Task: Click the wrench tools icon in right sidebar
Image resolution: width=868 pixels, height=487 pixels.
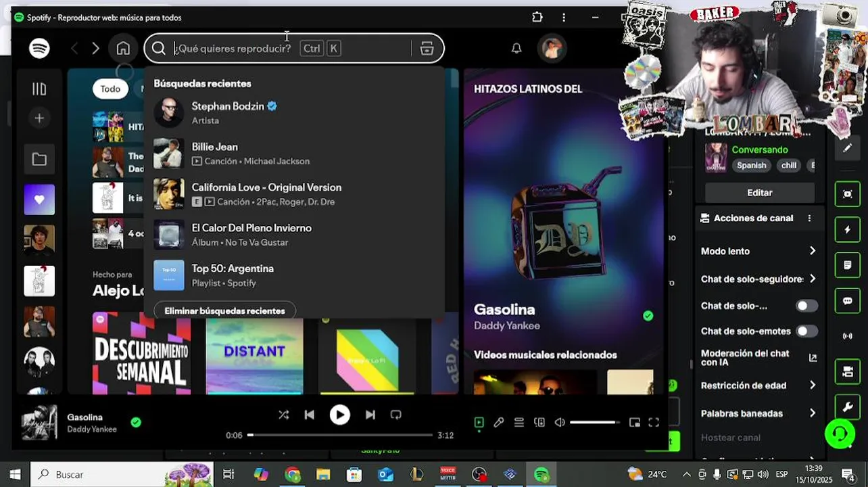Action: tap(848, 407)
